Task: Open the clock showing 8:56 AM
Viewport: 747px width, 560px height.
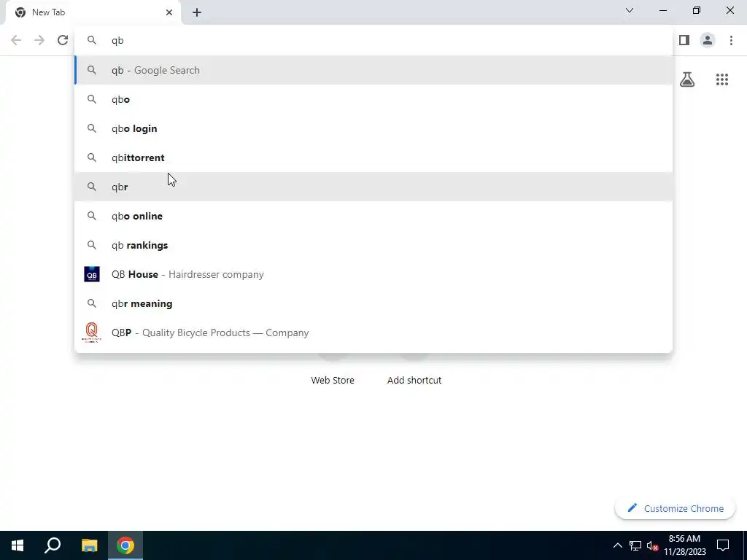Action: 684,545
